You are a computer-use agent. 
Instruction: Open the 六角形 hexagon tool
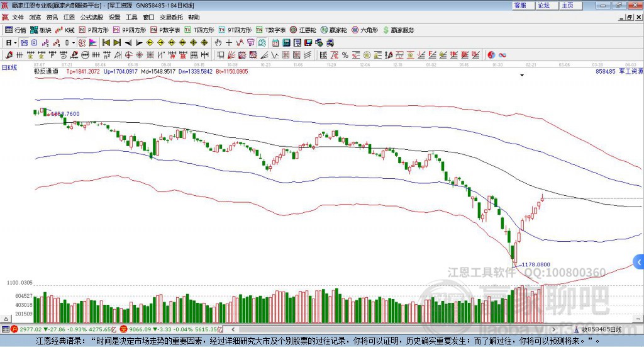click(365, 30)
